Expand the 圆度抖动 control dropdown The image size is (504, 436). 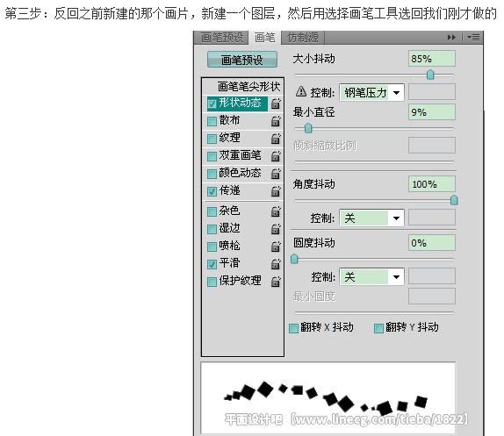point(371,276)
